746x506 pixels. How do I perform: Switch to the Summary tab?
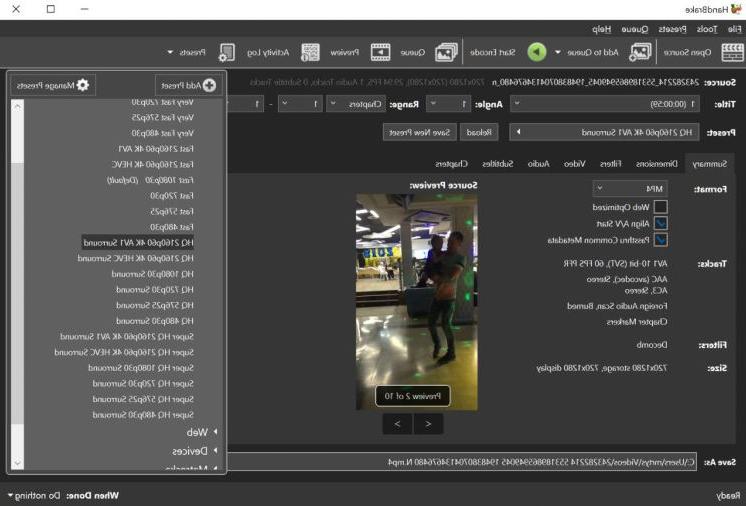click(x=709, y=164)
